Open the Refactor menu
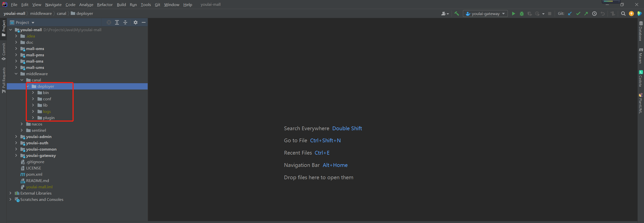 coord(105,5)
